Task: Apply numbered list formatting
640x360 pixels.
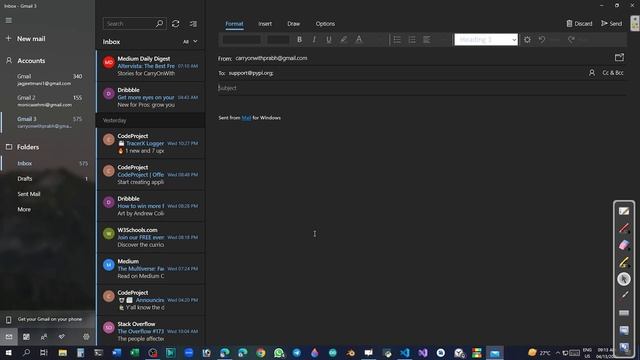Action: click(x=412, y=40)
